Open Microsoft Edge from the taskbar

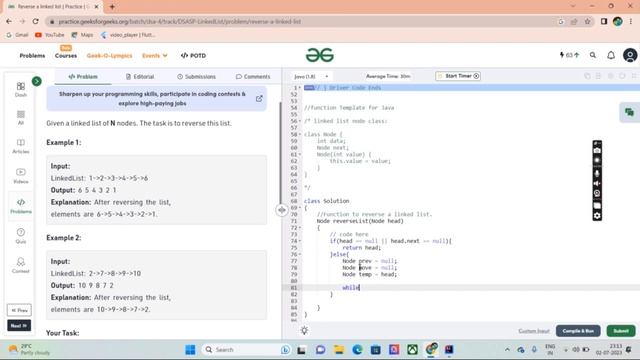(x=357, y=350)
